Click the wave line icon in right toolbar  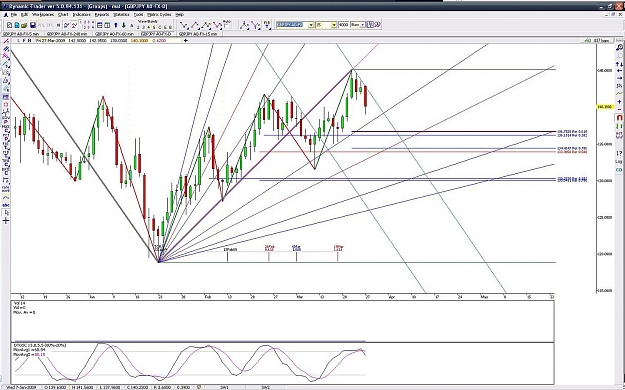[x=619, y=93]
